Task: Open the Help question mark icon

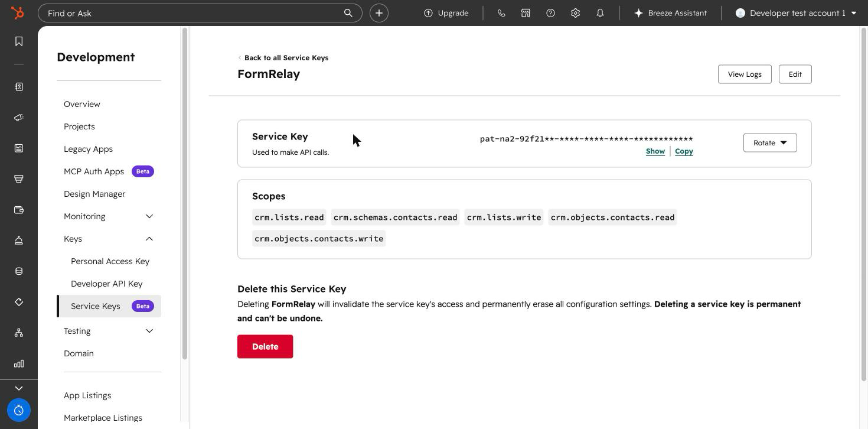Action: click(550, 13)
